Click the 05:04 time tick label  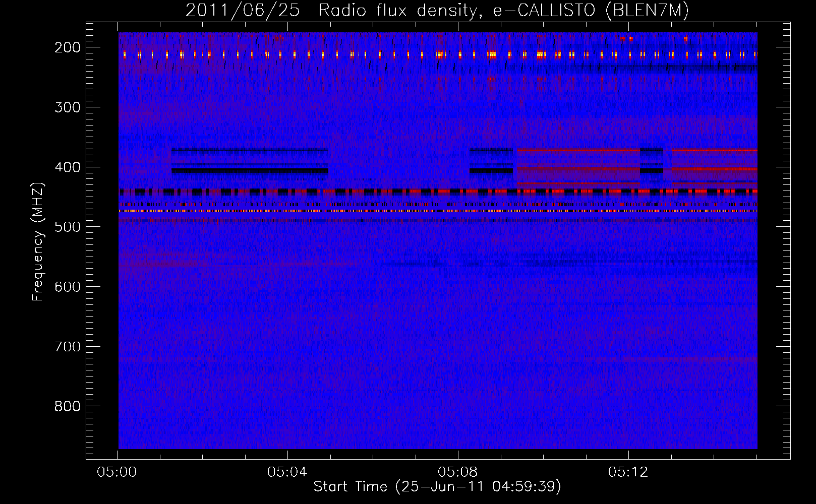click(x=287, y=472)
